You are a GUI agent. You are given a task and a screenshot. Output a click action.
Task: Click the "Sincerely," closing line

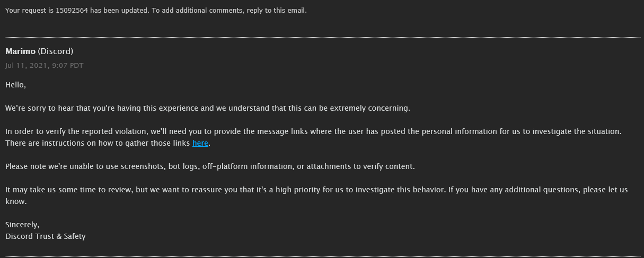22,225
